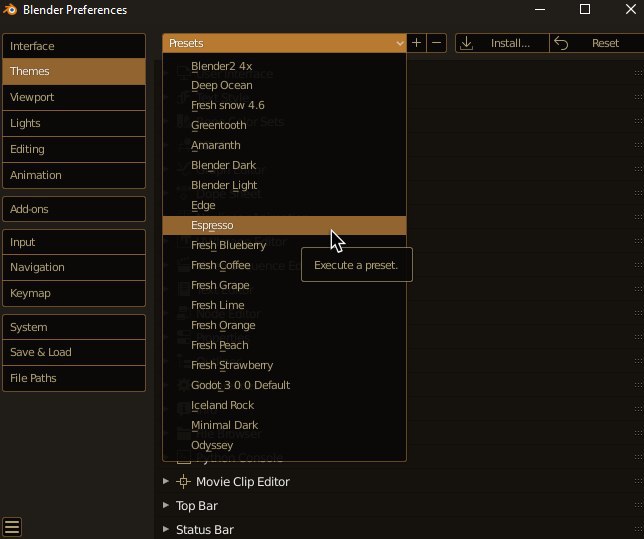Click the remove preset minus icon

pos(437,43)
